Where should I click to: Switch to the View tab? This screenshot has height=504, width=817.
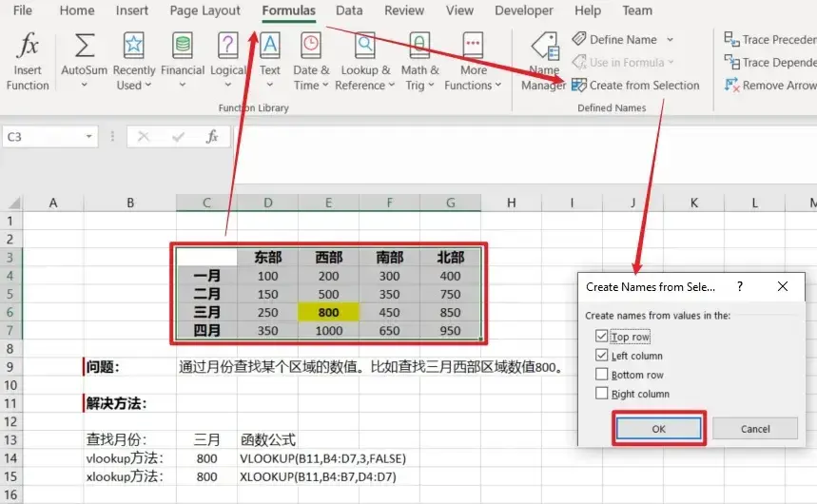[459, 10]
